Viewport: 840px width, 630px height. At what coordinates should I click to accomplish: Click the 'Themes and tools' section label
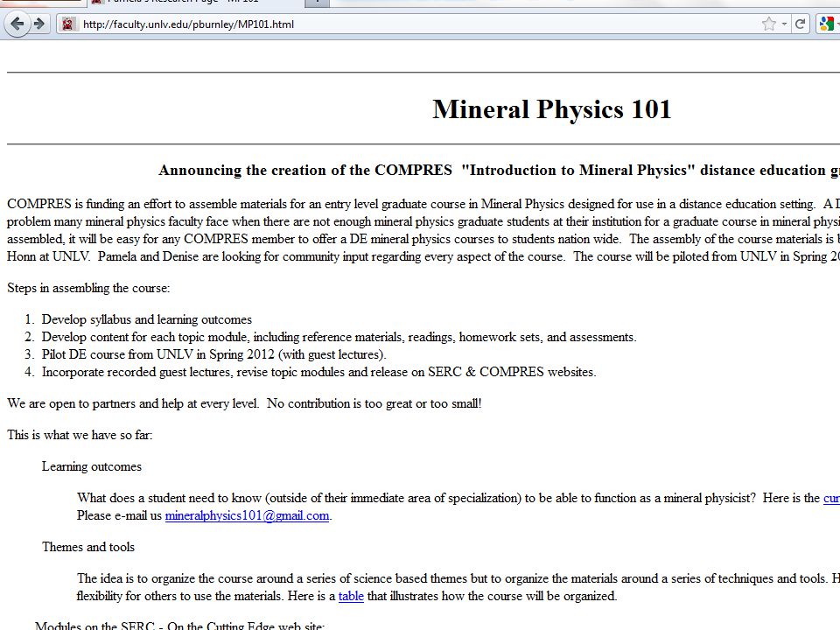88,547
